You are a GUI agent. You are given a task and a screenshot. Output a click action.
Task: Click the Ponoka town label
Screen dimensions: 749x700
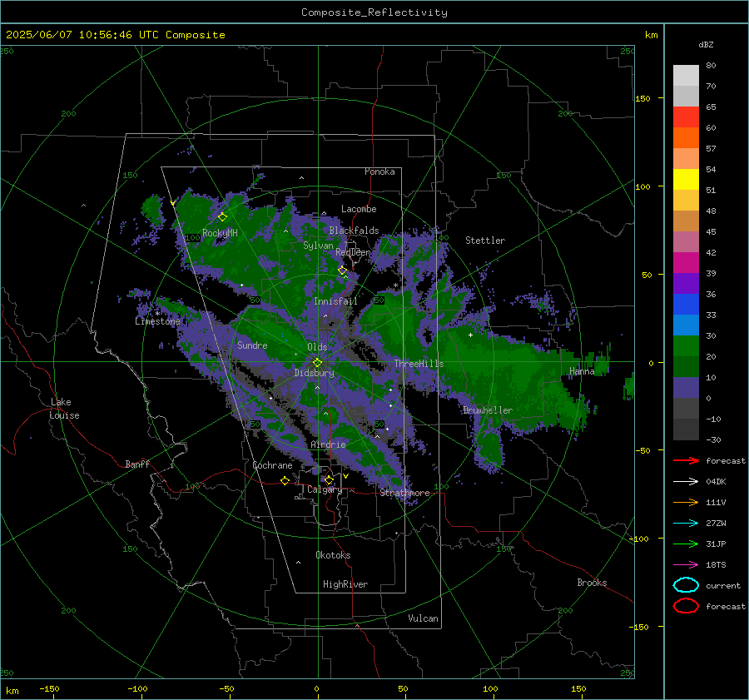pos(379,171)
